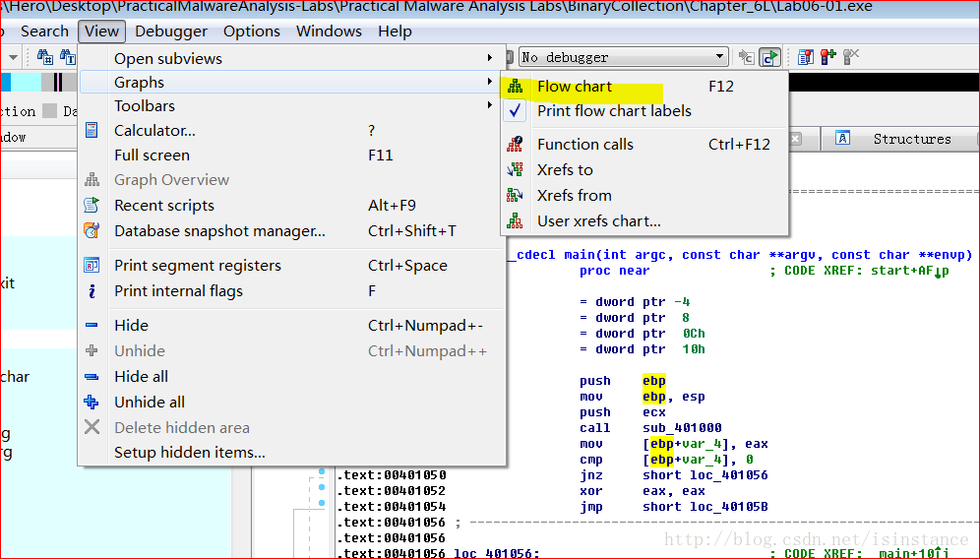The height and width of the screenshot is (559, 980).
Task: Open the Debugger menu
Action: click(171, 31)
